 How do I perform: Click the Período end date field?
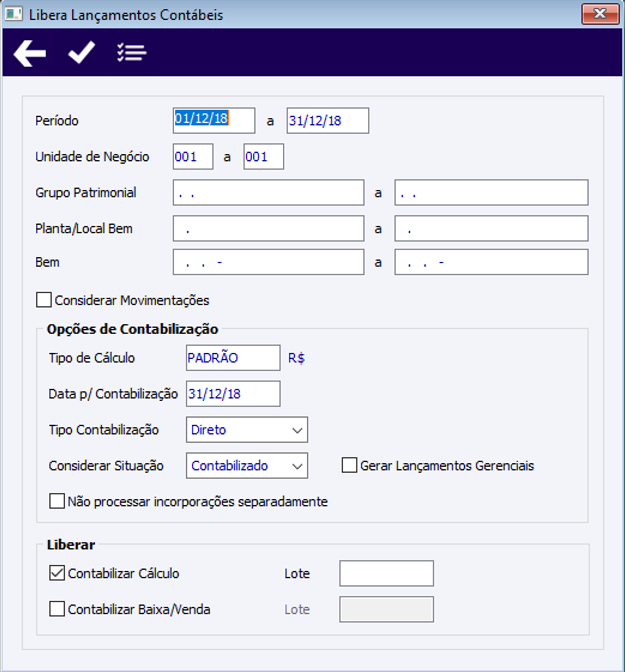[327, 120]
